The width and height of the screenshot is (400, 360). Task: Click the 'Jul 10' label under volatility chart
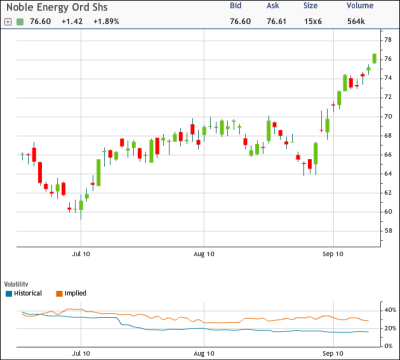pos(81,354)
